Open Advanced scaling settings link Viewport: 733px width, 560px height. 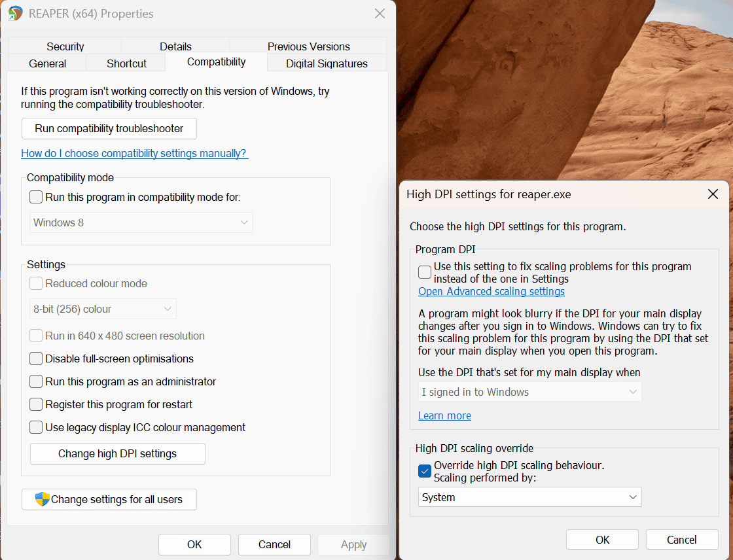tap(492, 291)
